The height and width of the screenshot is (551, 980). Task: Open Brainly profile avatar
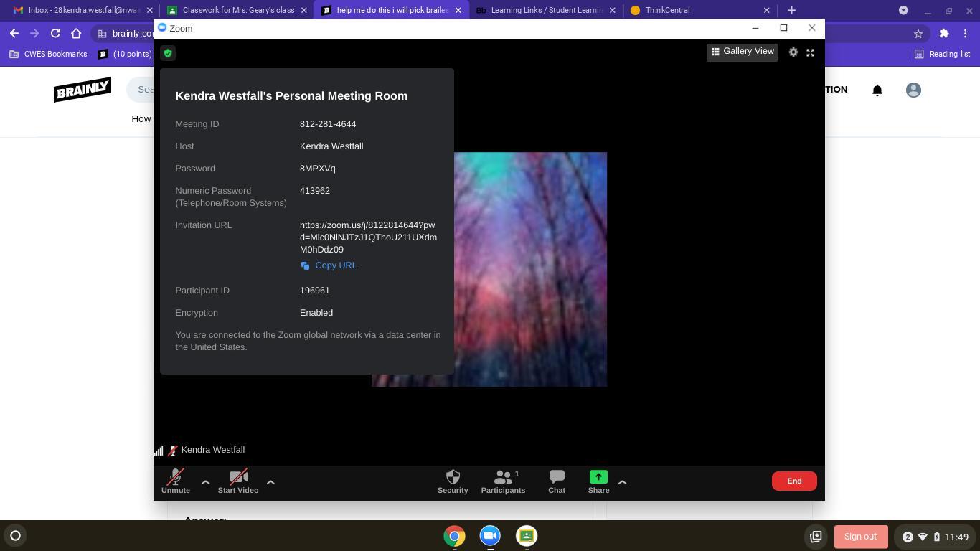click(x=913, y=90)
